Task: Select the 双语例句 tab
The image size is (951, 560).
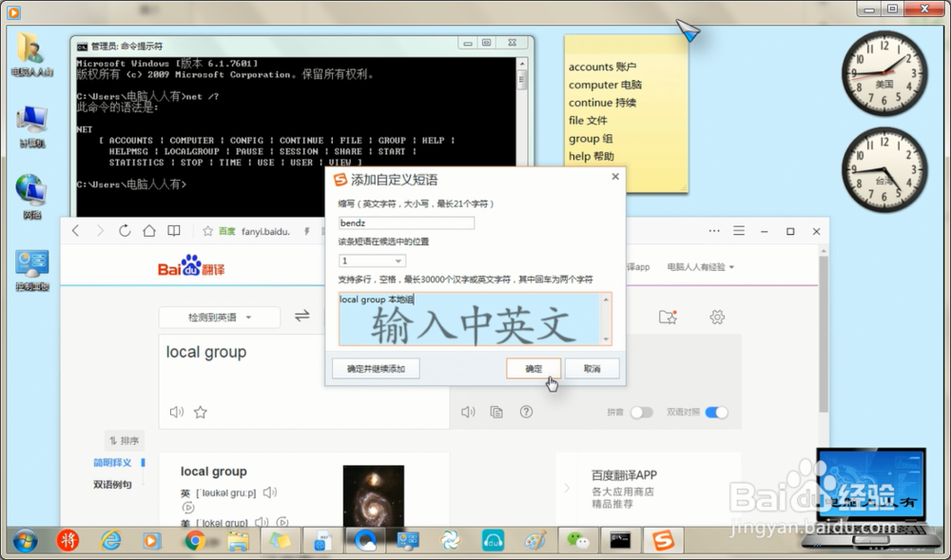Action: click(x=112, y=484)
